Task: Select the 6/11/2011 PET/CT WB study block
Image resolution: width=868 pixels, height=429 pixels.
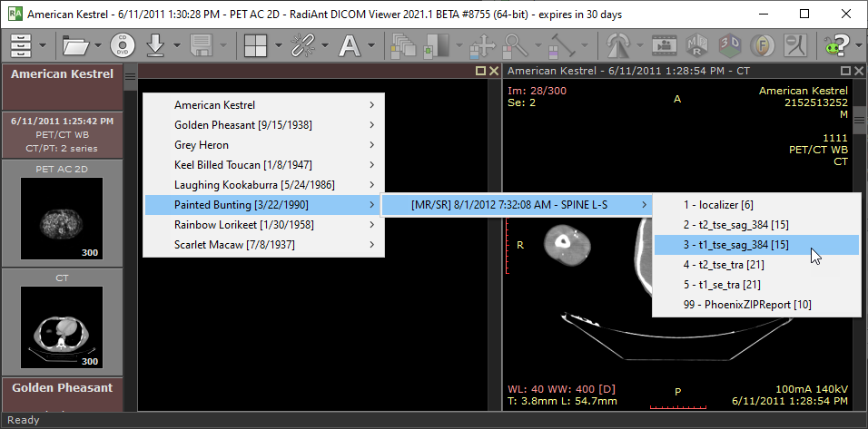Action: coord(62,134)
